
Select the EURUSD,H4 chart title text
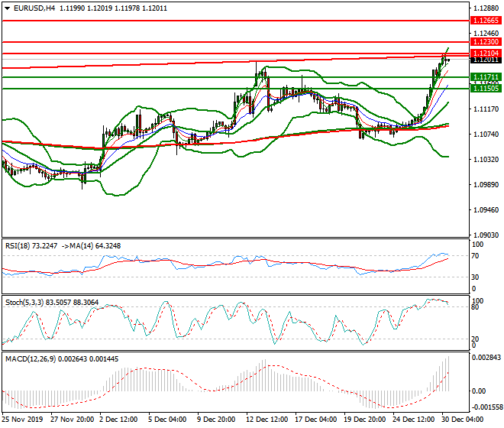34,8
